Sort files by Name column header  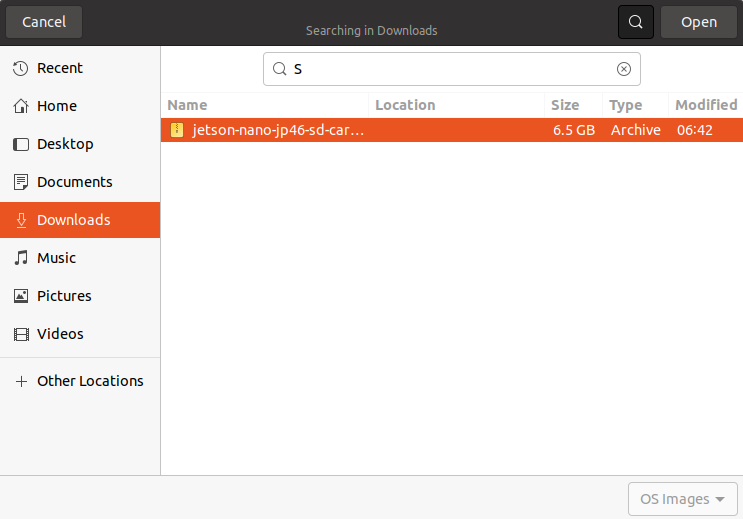(187, 105)
